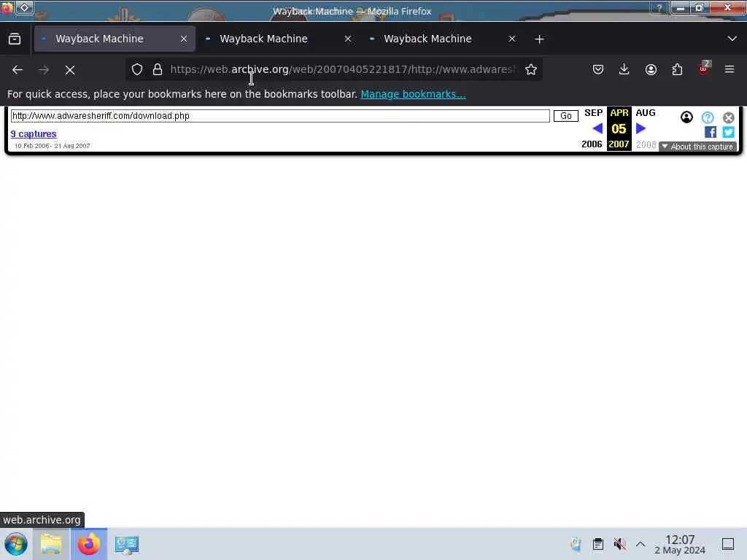Screen dimensions: 747x560
Task: Jump to AUG next capture month
Action: (x=646, y=113)
